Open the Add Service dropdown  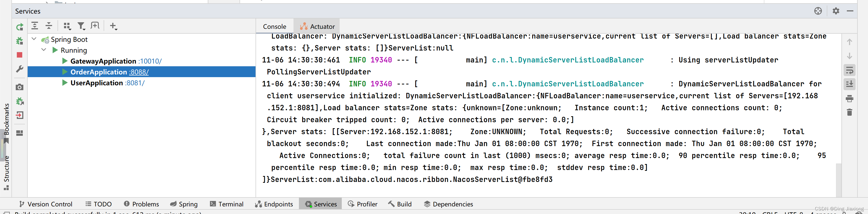(x=114, y=26)
